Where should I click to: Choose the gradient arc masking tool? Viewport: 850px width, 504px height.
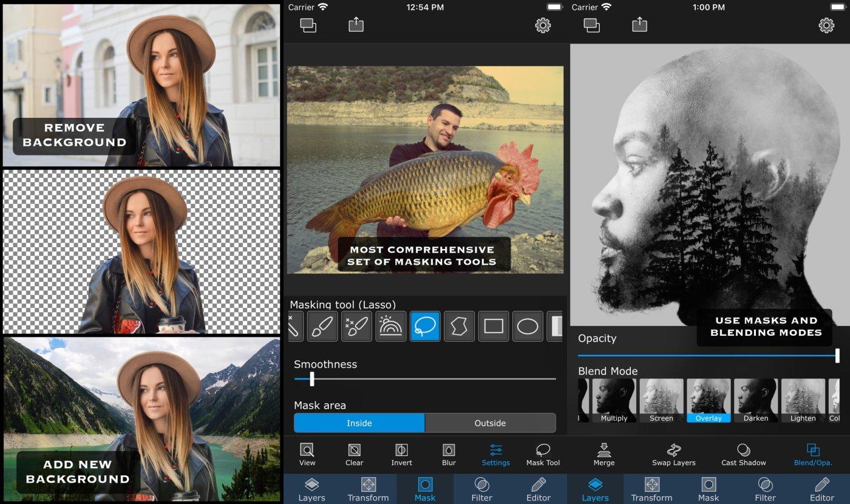click(391, 327)
